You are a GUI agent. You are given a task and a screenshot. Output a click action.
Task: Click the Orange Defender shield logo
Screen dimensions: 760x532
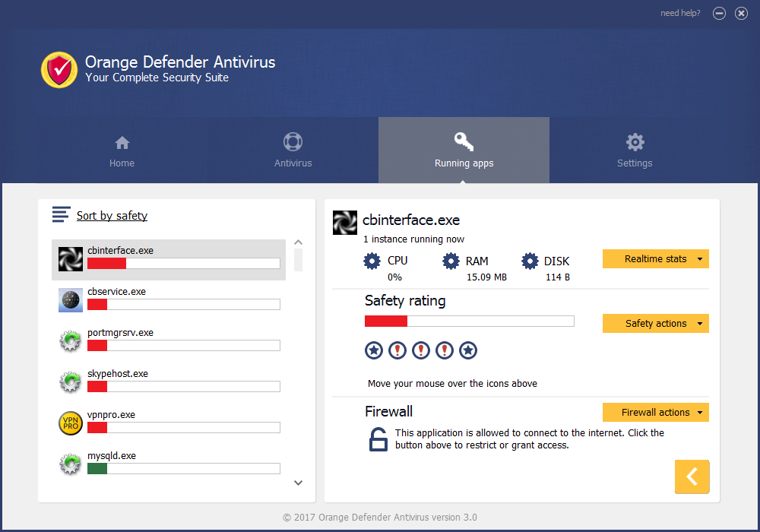(59, 70)
